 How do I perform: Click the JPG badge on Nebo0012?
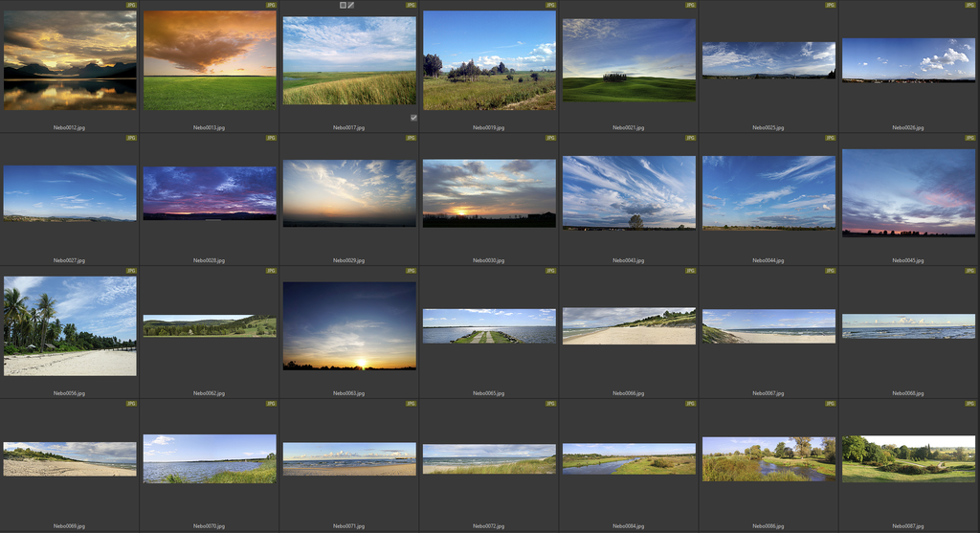(131, 5)
